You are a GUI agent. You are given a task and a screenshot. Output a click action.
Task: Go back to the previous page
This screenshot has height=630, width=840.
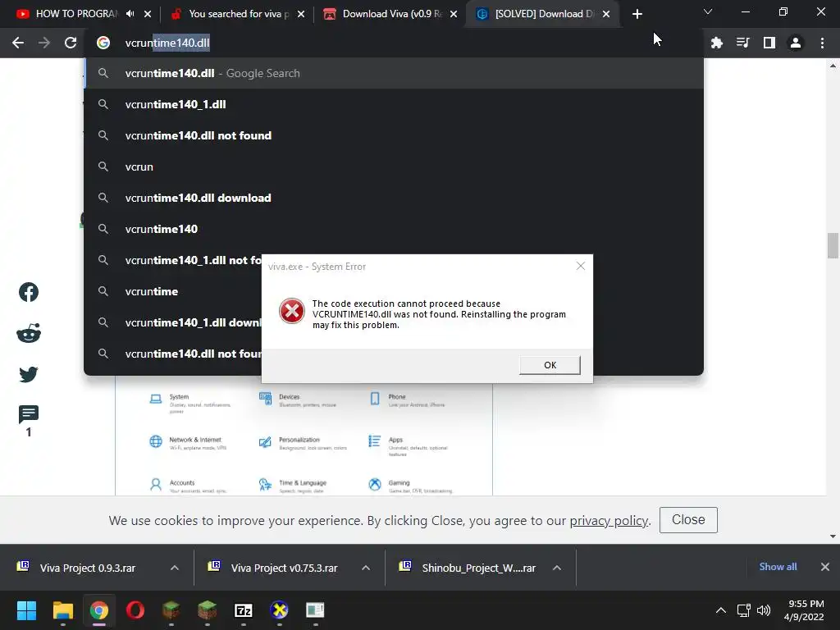[18, 43]
